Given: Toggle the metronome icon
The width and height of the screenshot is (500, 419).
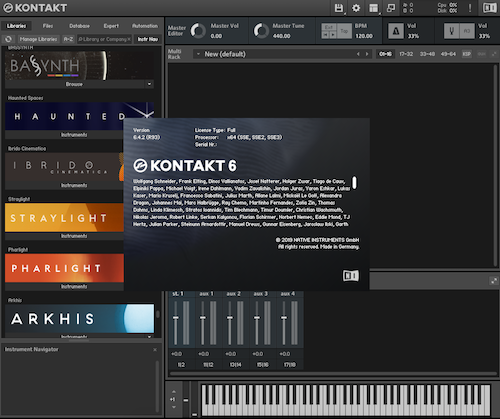Looking at the screenshot, I should [x=396, y=31].
